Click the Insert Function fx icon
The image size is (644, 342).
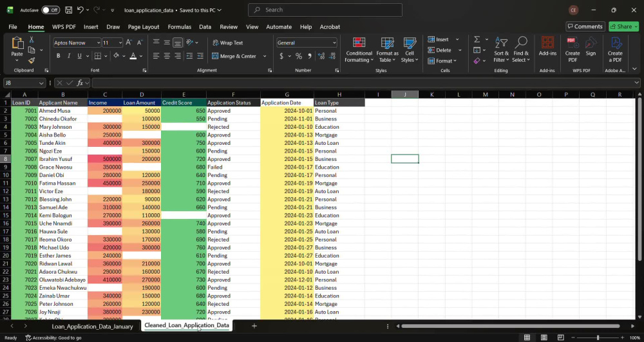[80, 83]
